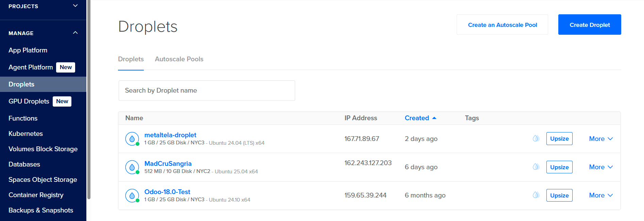Click the Ubuntu 24.04 (LTS) x64 spec text
Viewport: 644px width, 221px height.
237,143
